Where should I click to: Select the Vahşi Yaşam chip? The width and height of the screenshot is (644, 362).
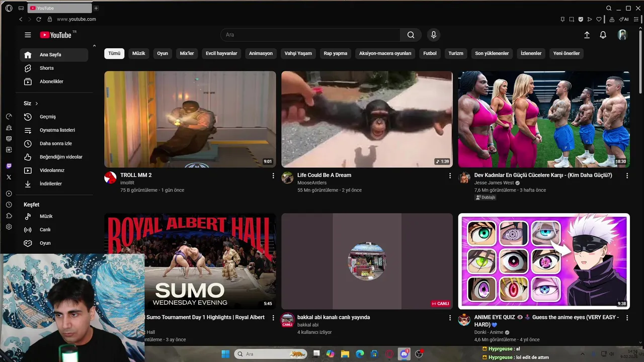(x=298, y=53)
